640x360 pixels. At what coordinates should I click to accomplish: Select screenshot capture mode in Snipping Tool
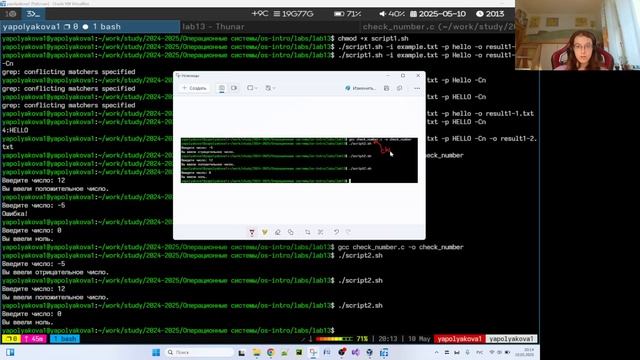(x=221, y=88)
